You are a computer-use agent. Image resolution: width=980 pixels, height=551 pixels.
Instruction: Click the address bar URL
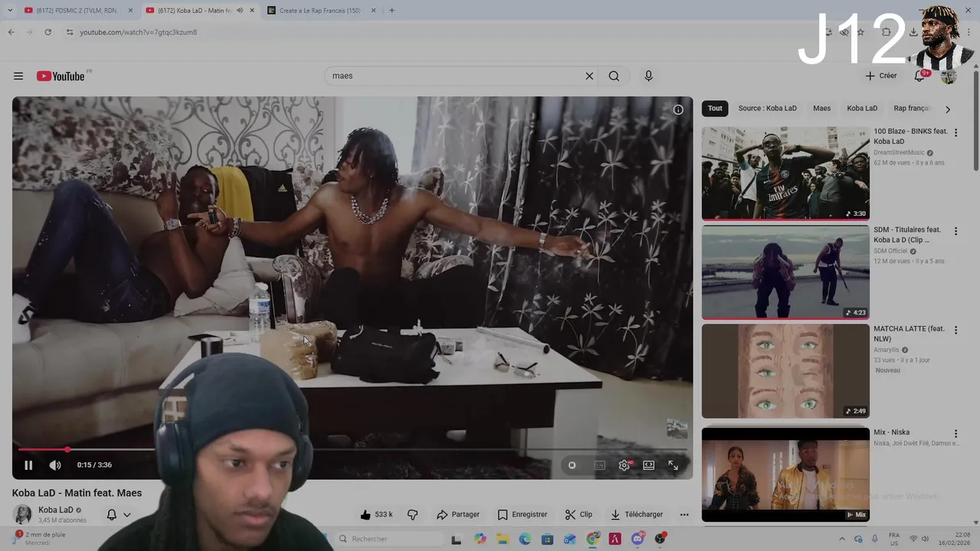[x=139, y=32]
